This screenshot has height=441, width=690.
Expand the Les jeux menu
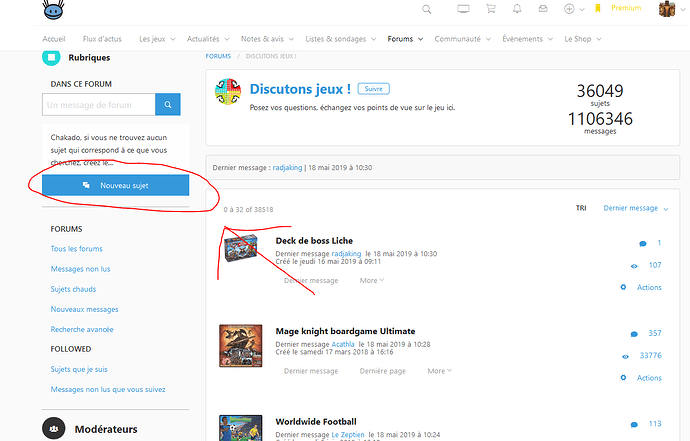click(x=157, y=39)
